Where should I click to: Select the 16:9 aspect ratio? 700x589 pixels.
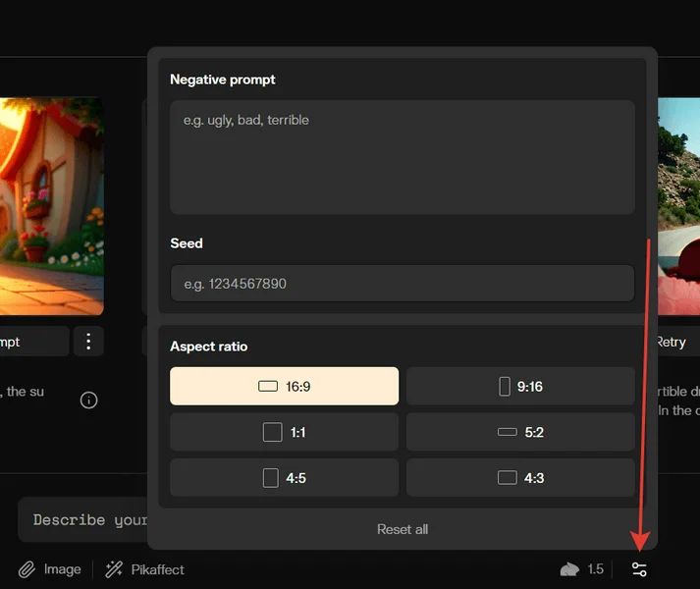(284, 387)
